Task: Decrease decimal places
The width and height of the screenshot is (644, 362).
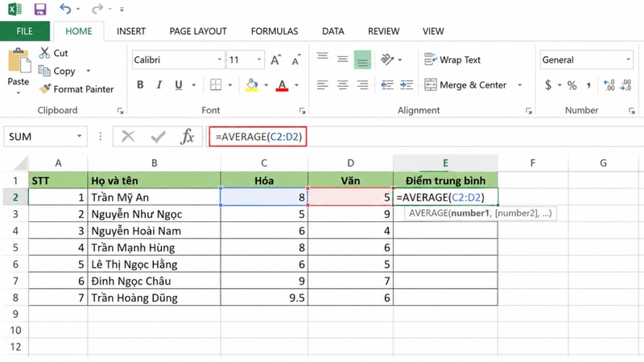Action: 626,85
